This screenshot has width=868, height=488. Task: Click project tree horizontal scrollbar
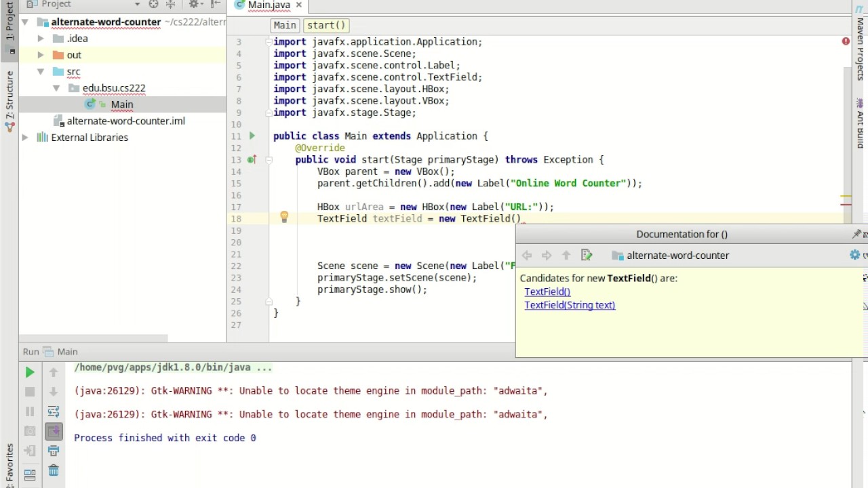click(x=94, y=337)
